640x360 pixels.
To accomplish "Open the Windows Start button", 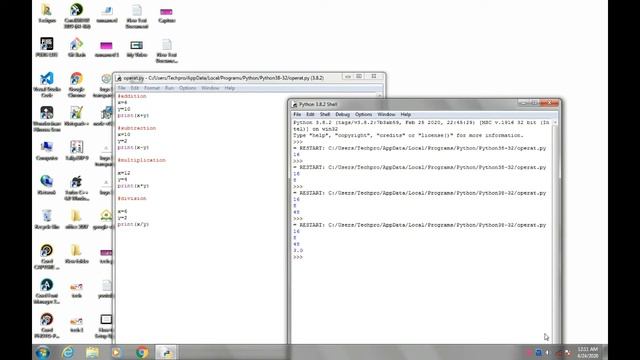I will 42,352.
